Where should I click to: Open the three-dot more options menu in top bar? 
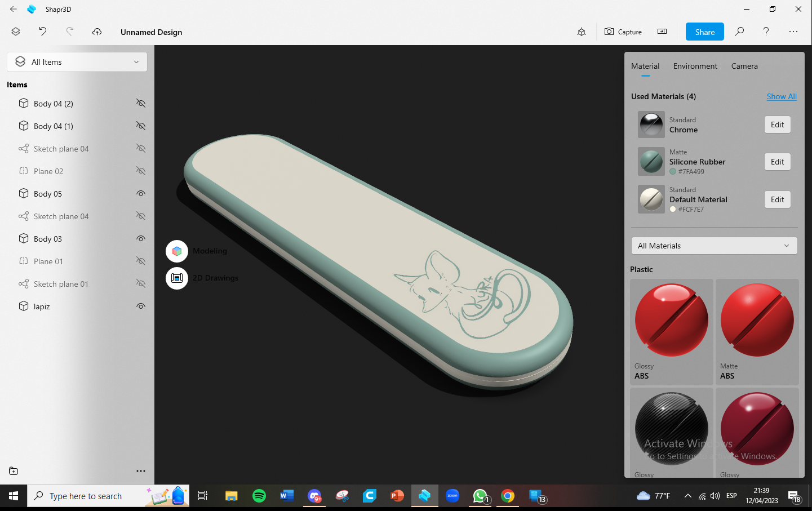[793, 32]
